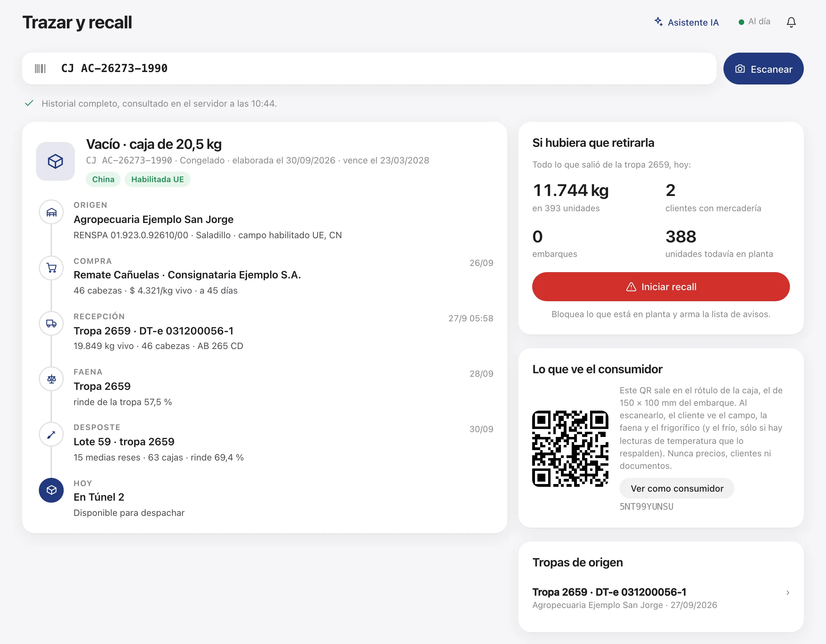Click the box code search field
Viewport: 826px width, 644px height.
pos(369,69)
